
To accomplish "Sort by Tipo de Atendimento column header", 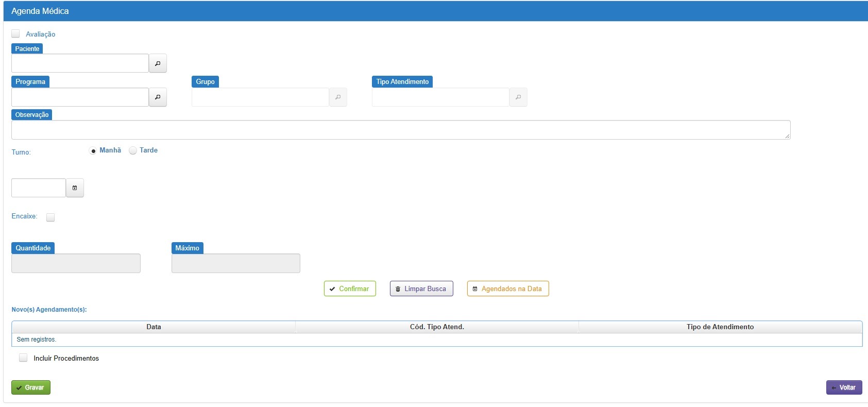I will coord(720,327).
